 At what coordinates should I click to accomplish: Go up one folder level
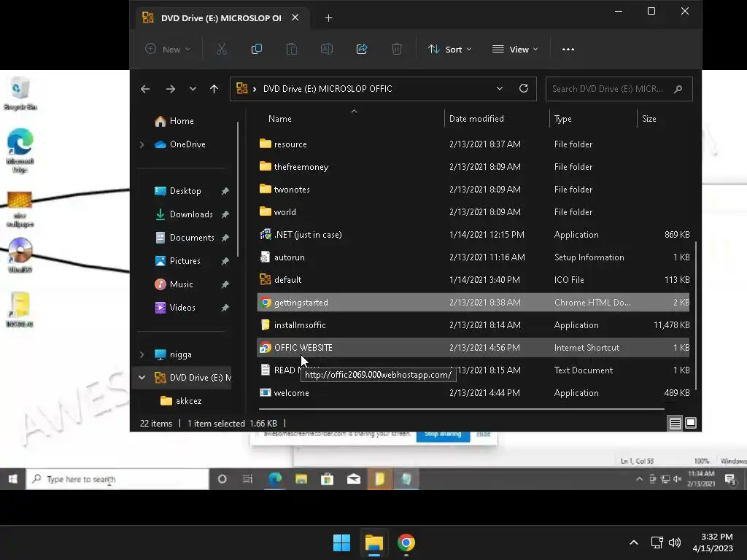tap(214, 88)
